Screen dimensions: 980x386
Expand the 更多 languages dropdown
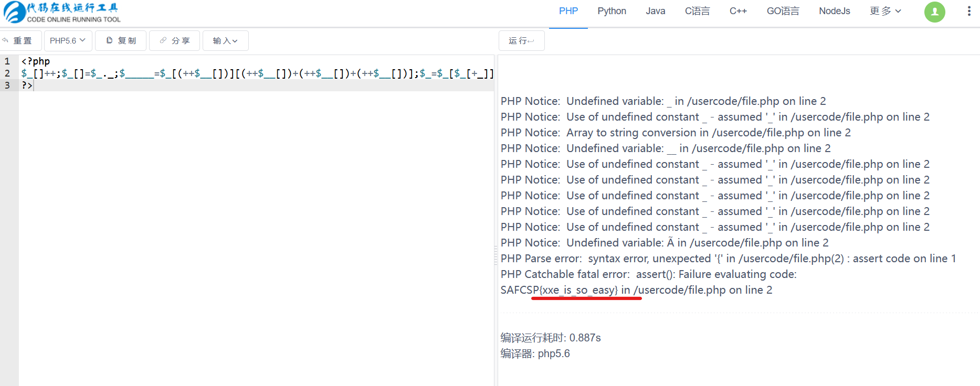[x=885, y=11]
